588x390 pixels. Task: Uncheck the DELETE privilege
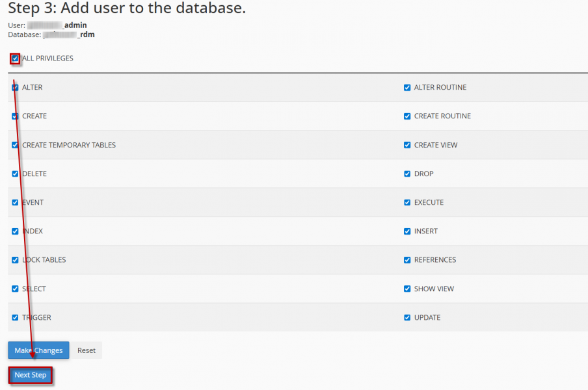(15, 174)
